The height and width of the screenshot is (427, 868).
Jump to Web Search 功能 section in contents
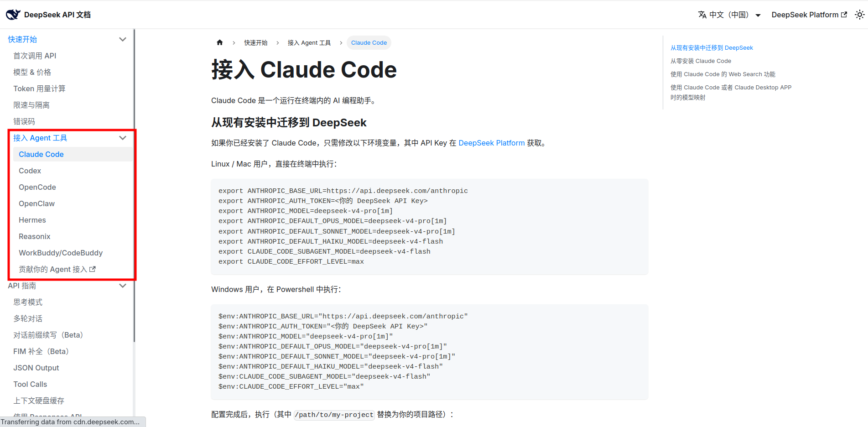[723, 74]
